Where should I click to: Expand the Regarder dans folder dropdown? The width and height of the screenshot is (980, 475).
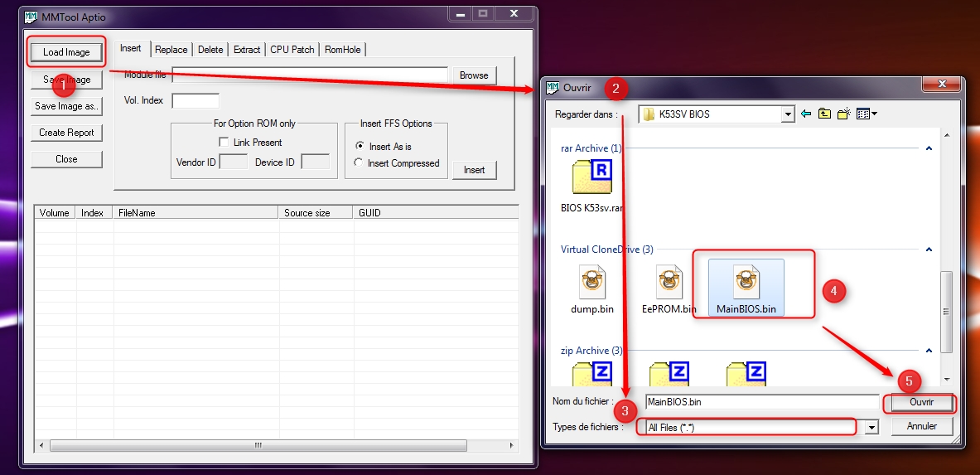[x=788, y=114]
